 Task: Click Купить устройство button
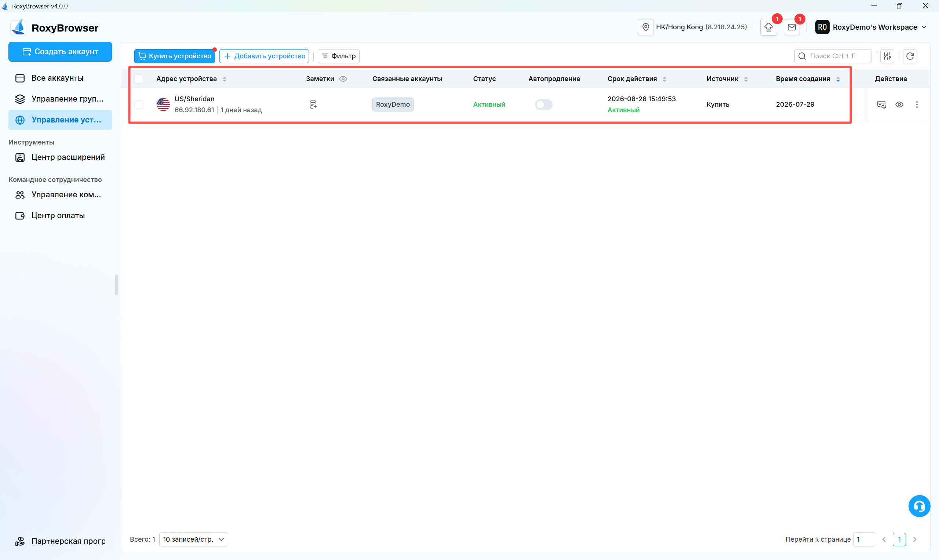click(174, 56)
